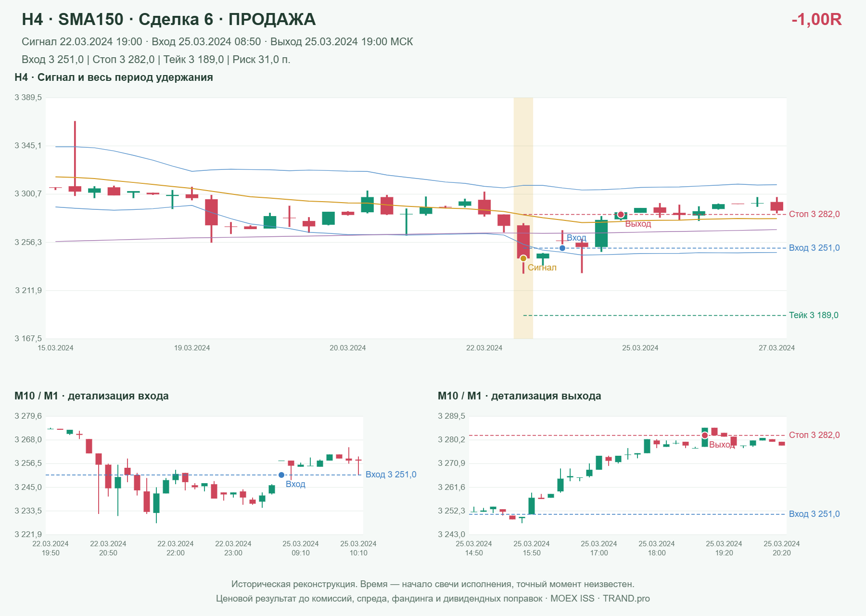The image size is (866, 616).
Task: Click the signal, entry and exit timestamps line
Action: [217, 42]
